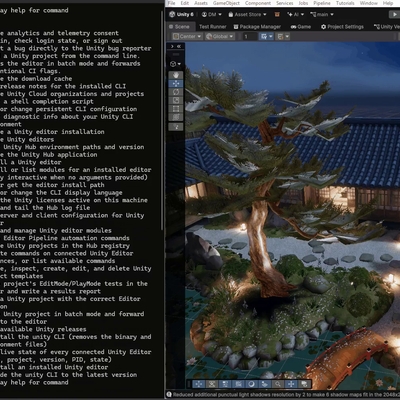
Task: Click terminal line 'e the download cache'
Action: (36, 79)
